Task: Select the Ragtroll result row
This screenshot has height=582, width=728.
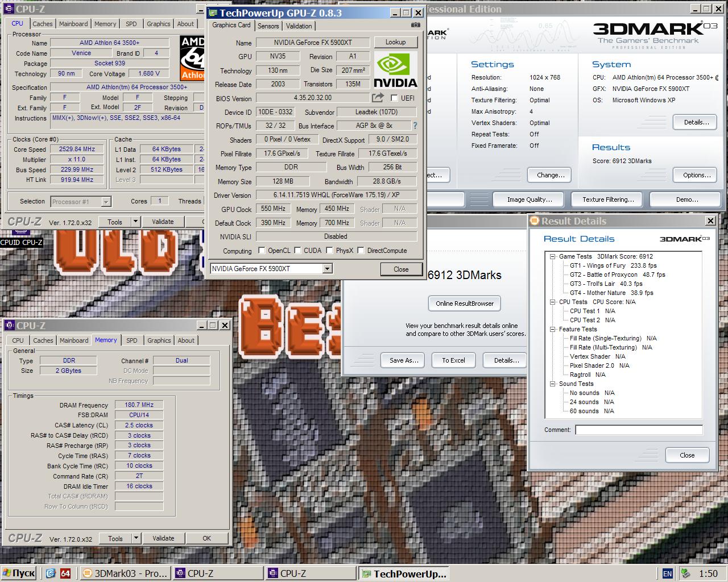Action: tap(588, 375)
